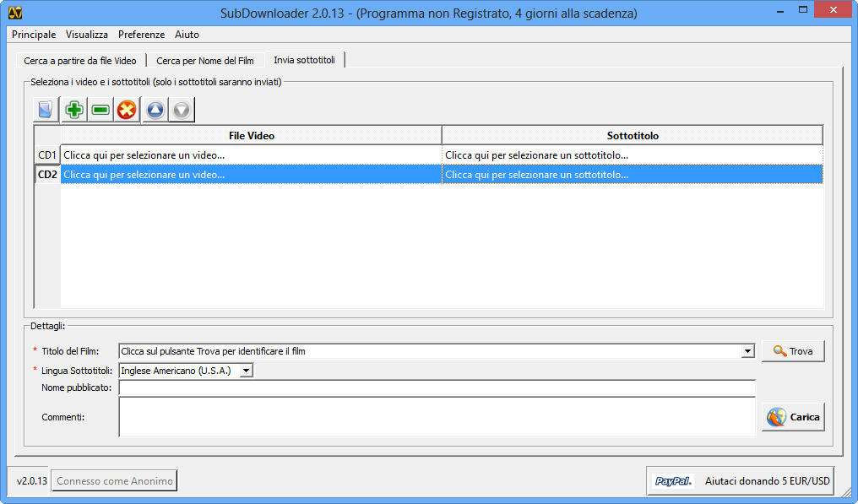Click the Sottotitolo column header
This screenshot has width=858, height=504.
pyautogui.click(x=633, y=136)
